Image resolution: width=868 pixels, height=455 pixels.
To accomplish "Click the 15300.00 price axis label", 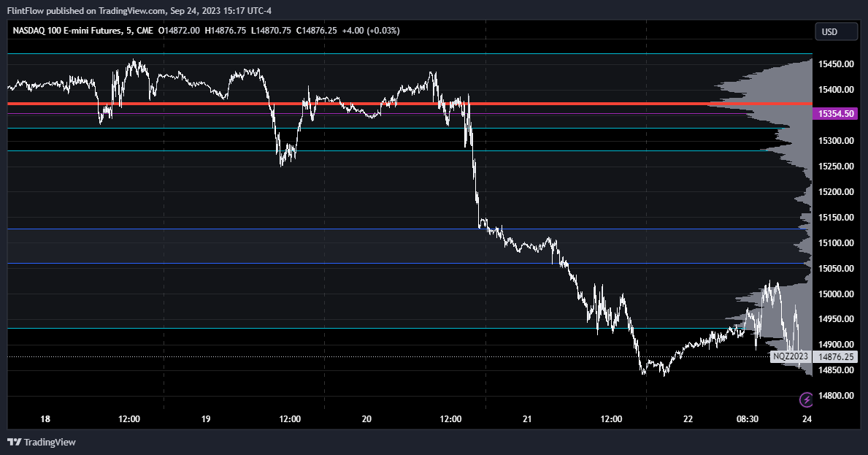I will coord(836,141).
